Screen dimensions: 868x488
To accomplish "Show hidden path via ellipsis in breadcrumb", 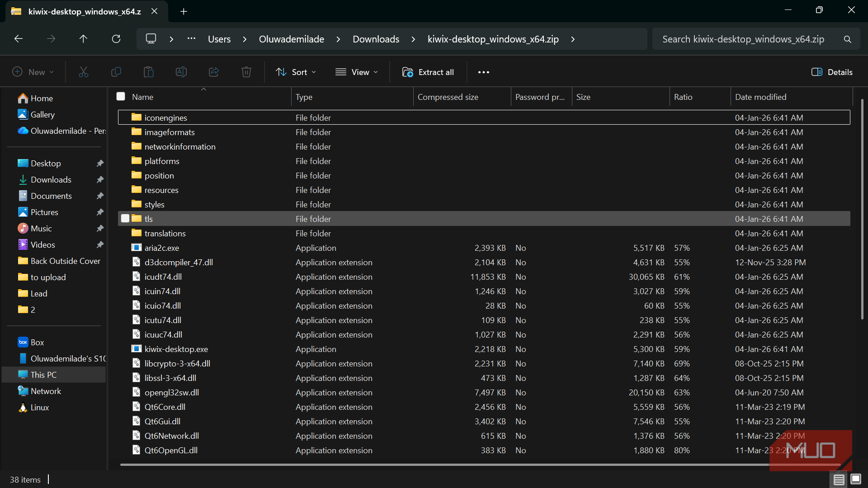I will pos(192,39).
